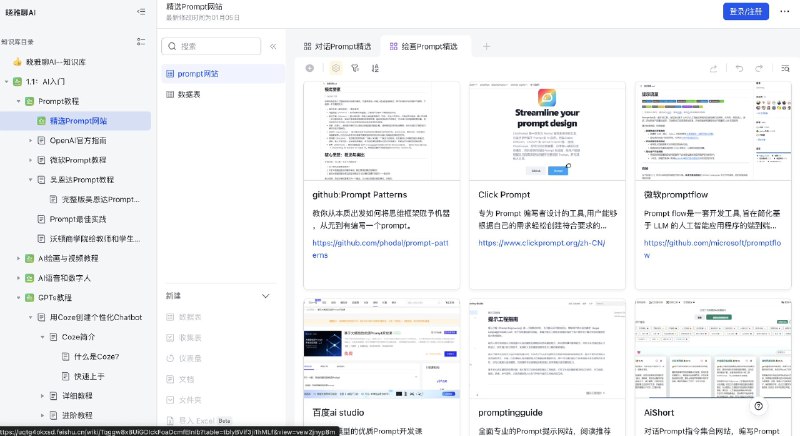Collapse the 新建 section chevron
800x436 pixels.
265,296
